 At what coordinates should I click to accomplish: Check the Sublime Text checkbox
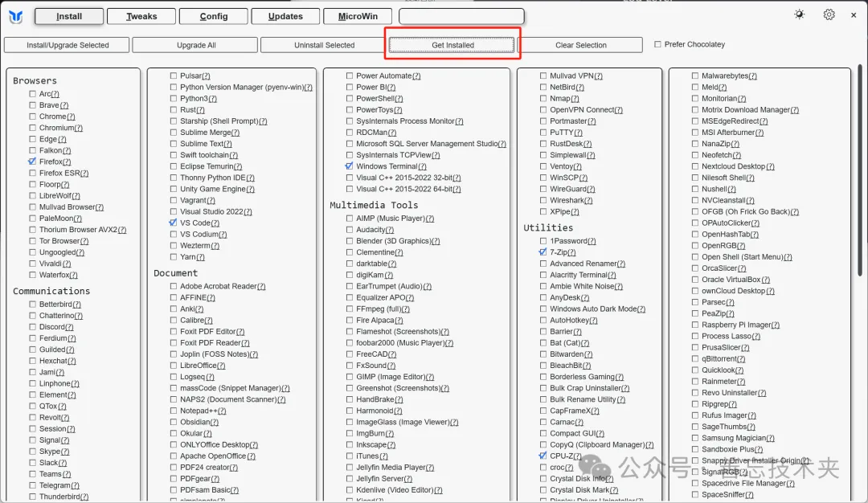(x=174, y=143)
